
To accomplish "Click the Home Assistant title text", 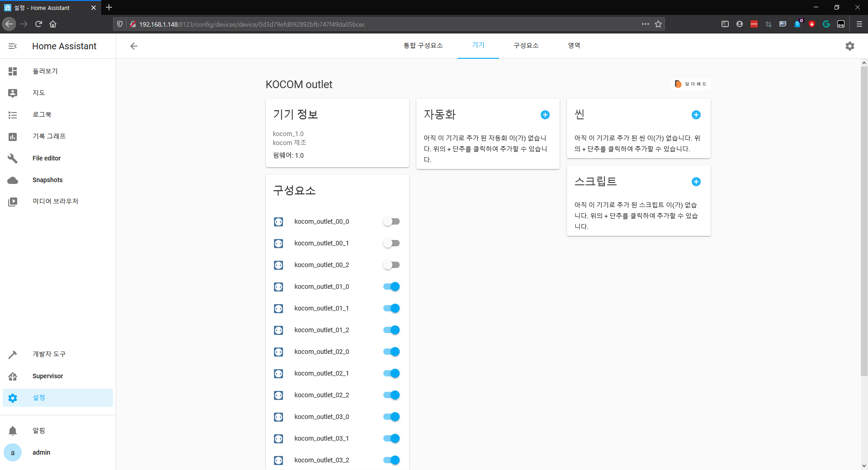I will coord(64,46).
